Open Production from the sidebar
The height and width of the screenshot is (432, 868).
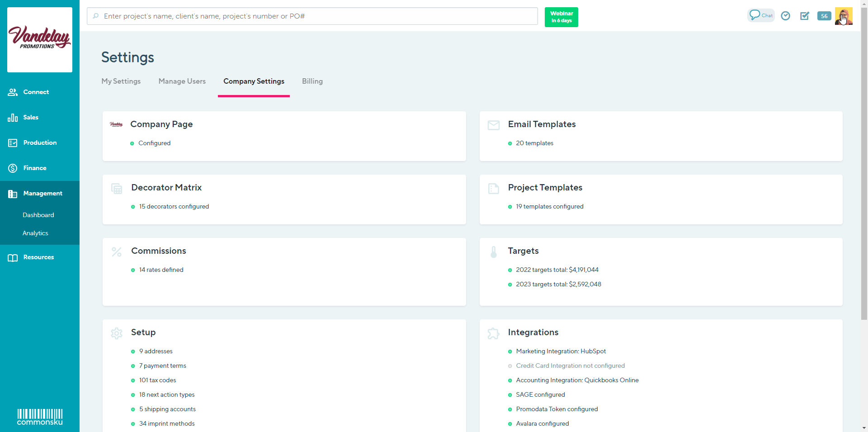point(40,142)
